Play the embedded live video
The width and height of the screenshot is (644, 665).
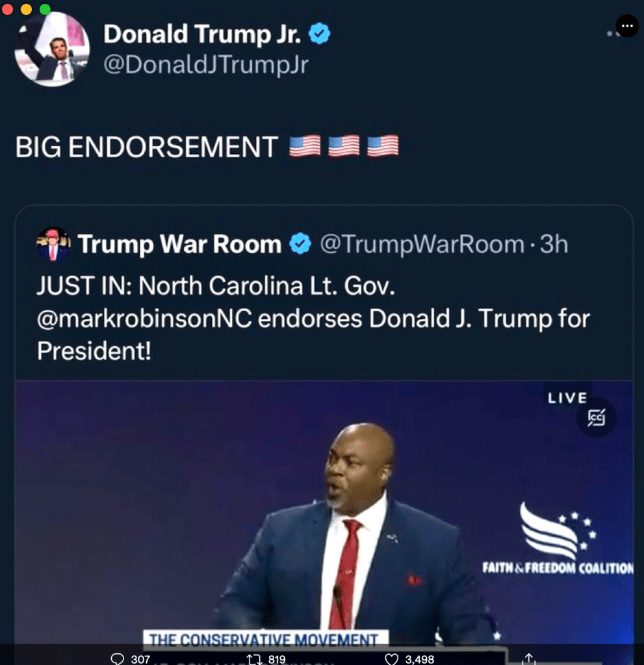click(324, 512)
